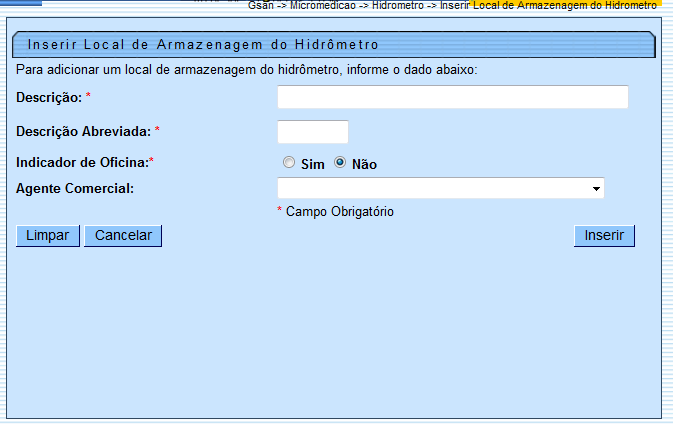This screenshot has height=425, width=673.
Task: Click the Agente Comercial label
Action: (x=75, y=188)
